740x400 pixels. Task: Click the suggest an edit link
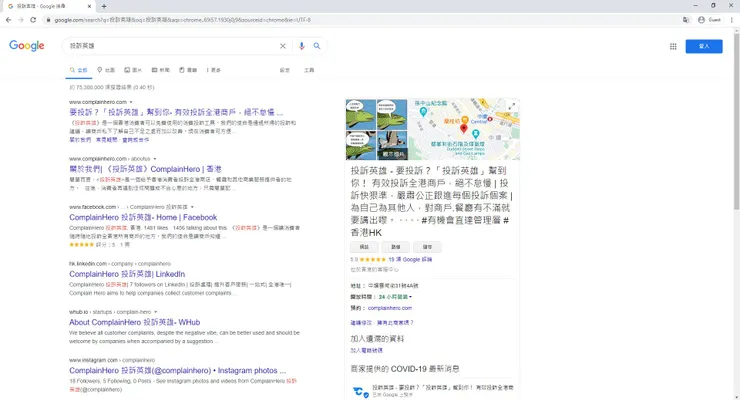coord(361,323)
